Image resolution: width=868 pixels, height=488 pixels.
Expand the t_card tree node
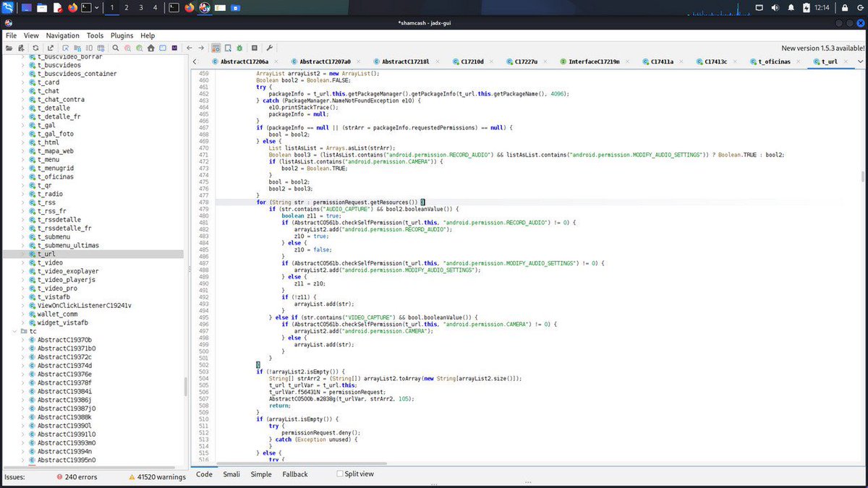22,82
